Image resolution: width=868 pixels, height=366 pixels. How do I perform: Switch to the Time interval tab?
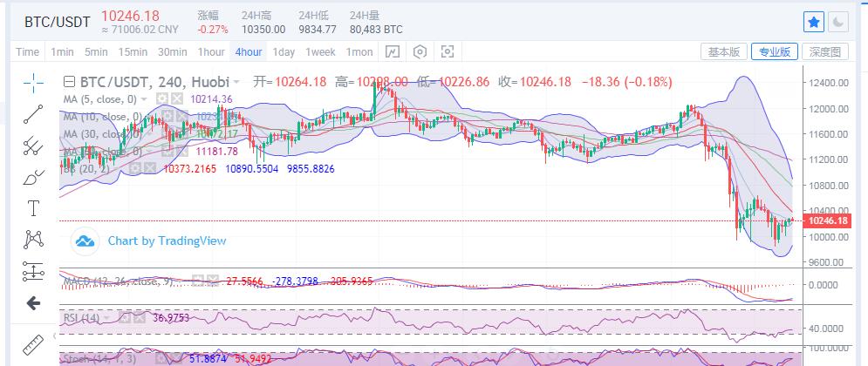pyautogui.click(x=27, y=52)
